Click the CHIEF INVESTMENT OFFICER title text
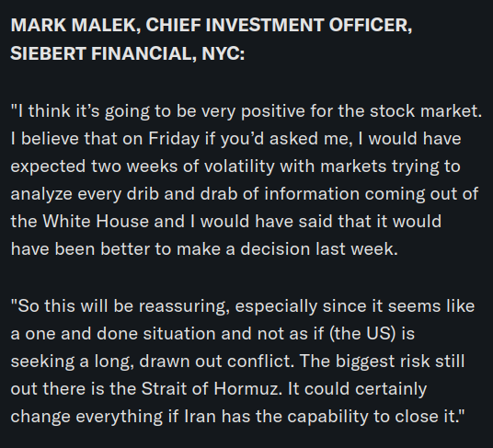Image resolution: width=493 pixels, height=448 pixels. point(277,25)
